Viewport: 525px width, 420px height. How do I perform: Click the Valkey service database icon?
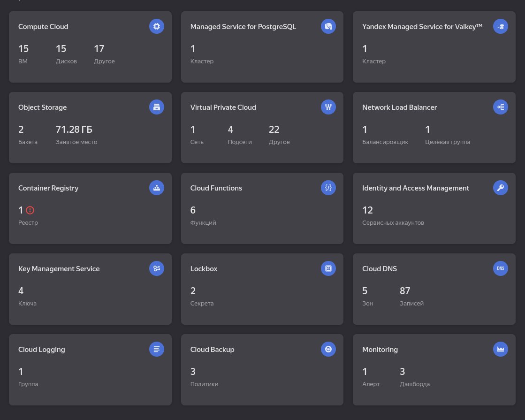click(x=501, y=26)
